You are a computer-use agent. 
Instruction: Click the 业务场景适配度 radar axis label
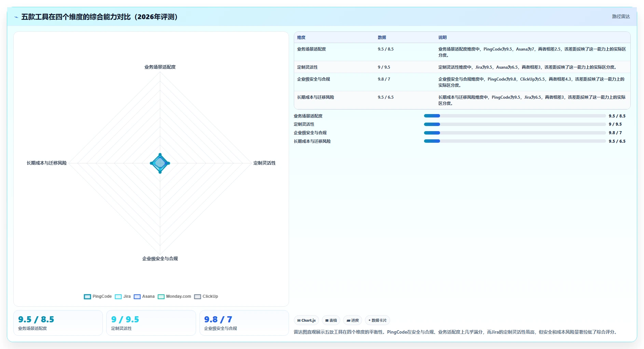160,67
